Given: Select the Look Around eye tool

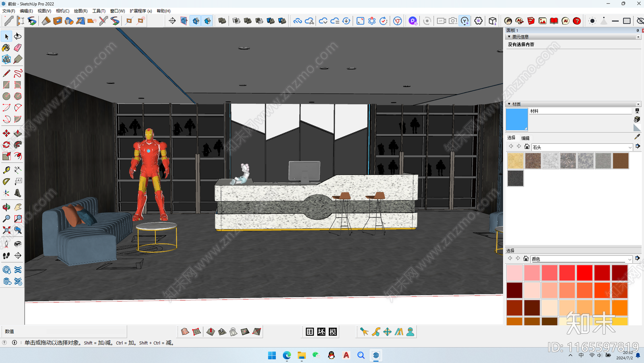Looking at the screenshot, I should pyautogui.click(x=18, y=244).
